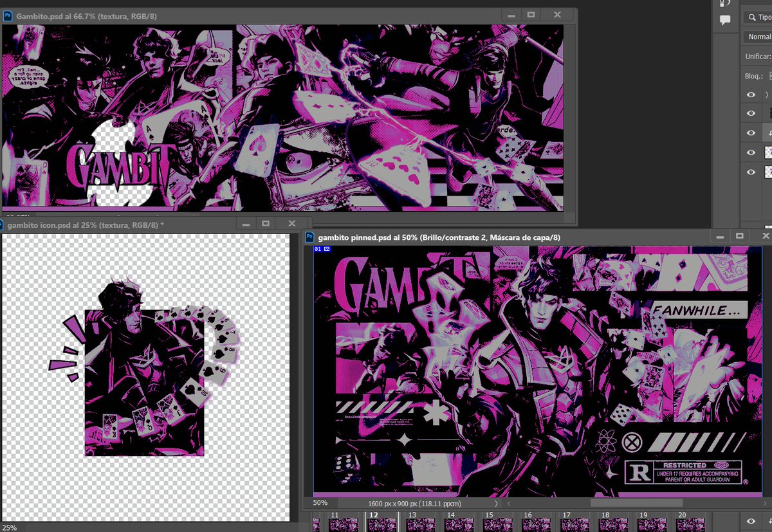Open the layer filter Tipo dropdown
Screen dimensions: 772x532
coord(757,17)
